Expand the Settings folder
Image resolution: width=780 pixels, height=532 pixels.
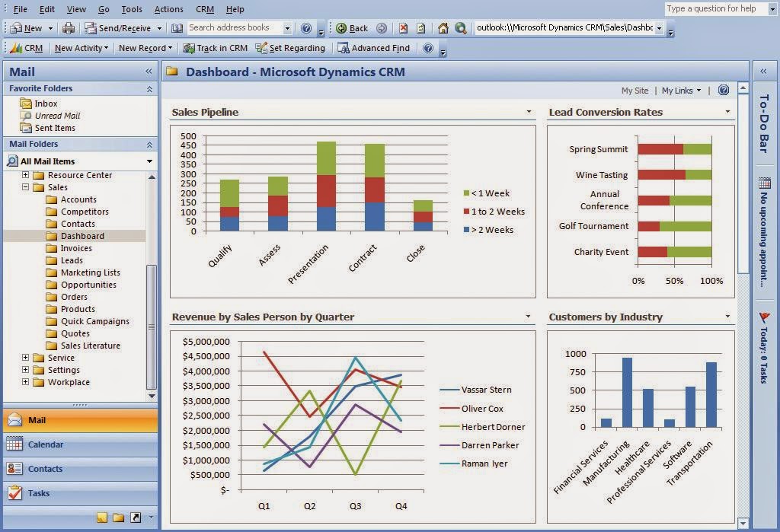click(x=25, y=369)
